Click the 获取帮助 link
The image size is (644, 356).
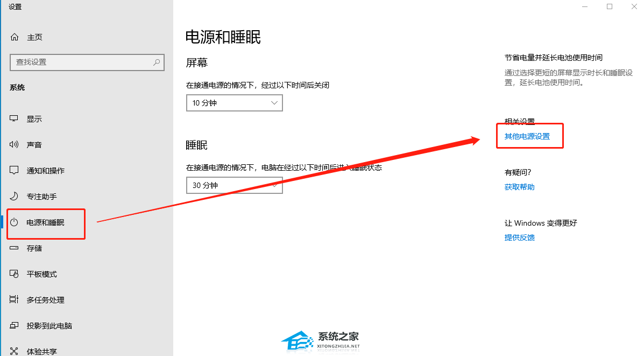(x=520, y=187)
